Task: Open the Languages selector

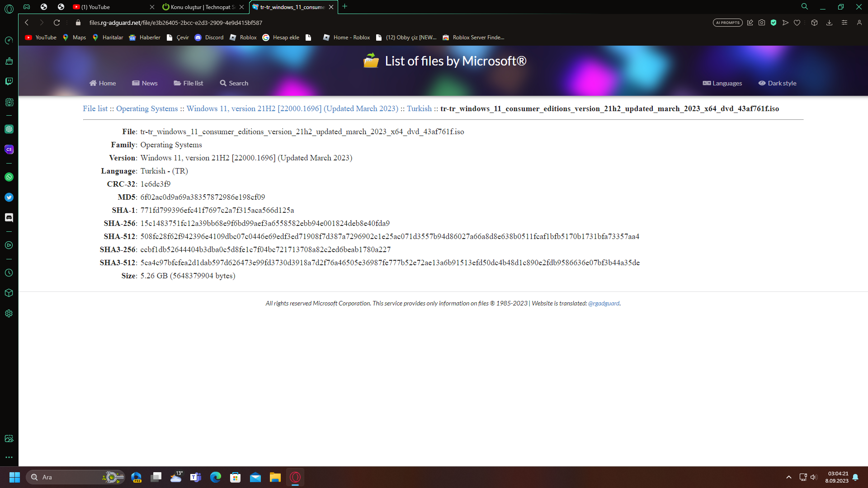Action: pos(722,83)
